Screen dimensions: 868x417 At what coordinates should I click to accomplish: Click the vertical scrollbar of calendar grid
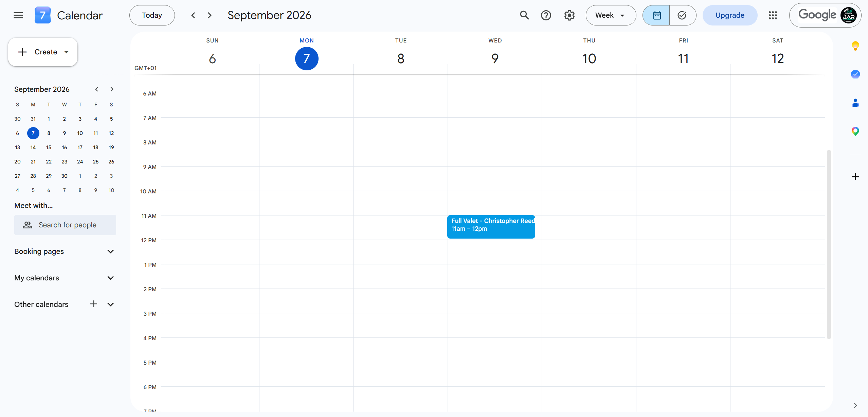[829, 244]
